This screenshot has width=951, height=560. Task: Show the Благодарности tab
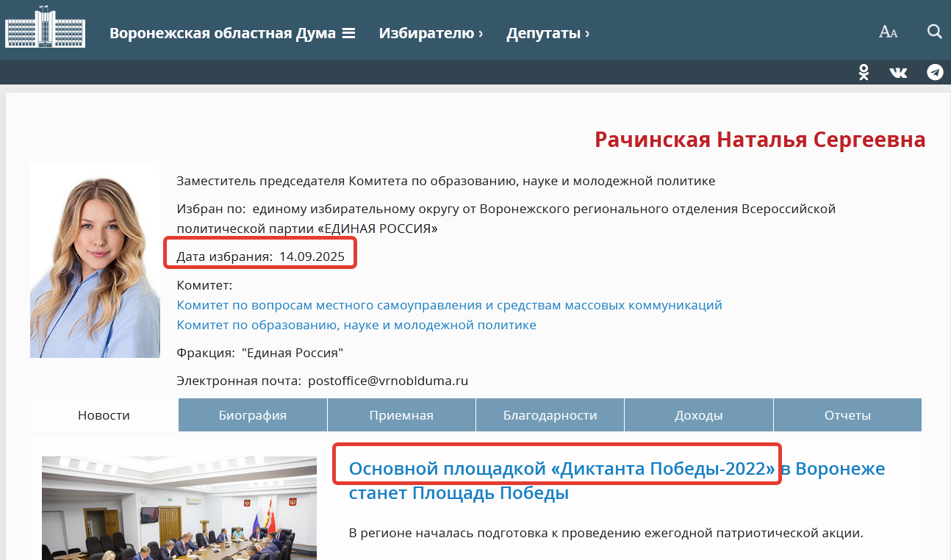click(550, 415)
